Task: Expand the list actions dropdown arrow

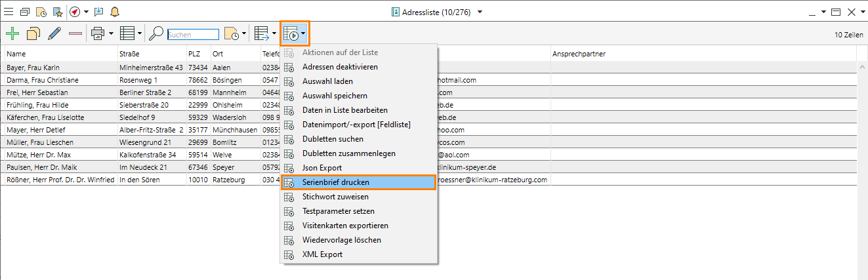Action: click(304, 33)
